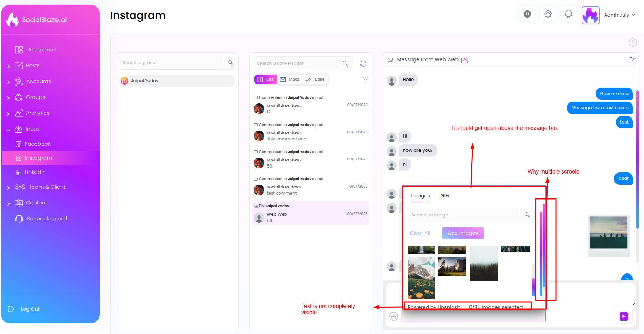644x334 pixels.
Task: Click the Analytics chart icon
Action: pos(19,113)
